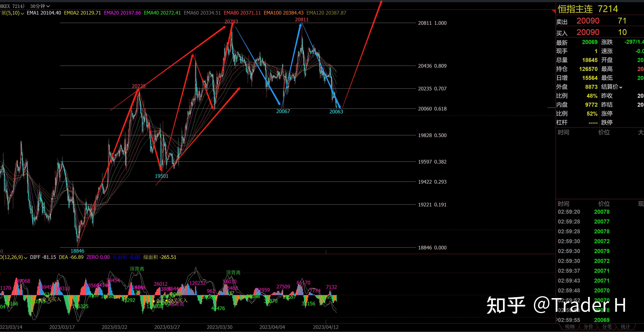
Task: Switch to the 分价 tab
Action: [x=588, y=327]
